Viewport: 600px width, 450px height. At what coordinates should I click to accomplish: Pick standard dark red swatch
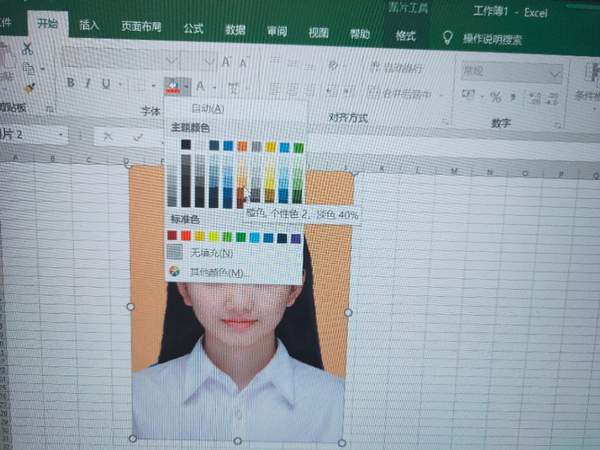pos(172,235)
